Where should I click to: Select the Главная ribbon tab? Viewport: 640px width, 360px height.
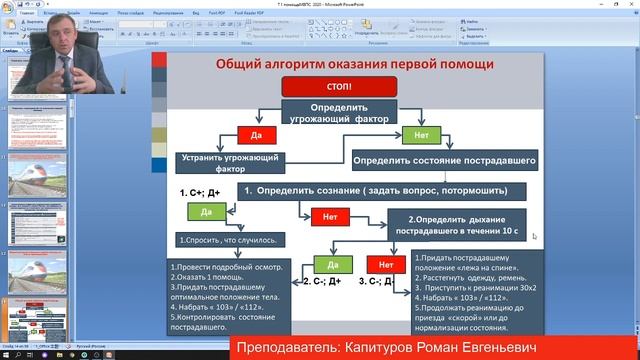(x=27, y=13)
